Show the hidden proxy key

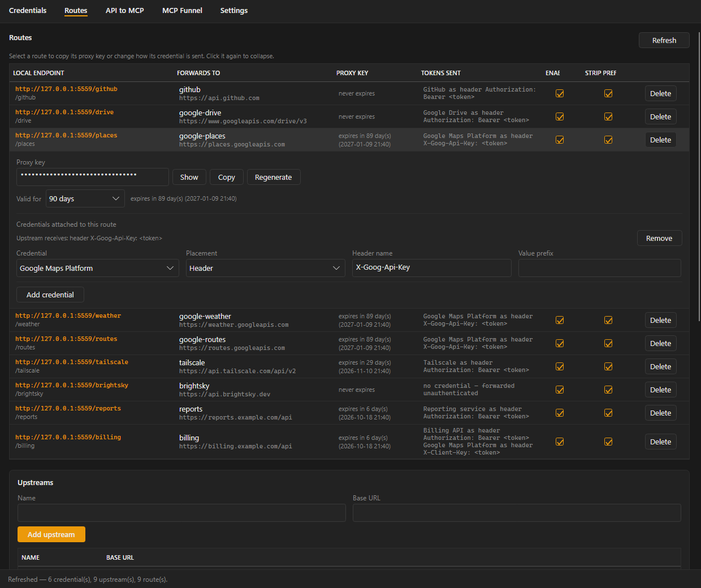tap(189, 177)
